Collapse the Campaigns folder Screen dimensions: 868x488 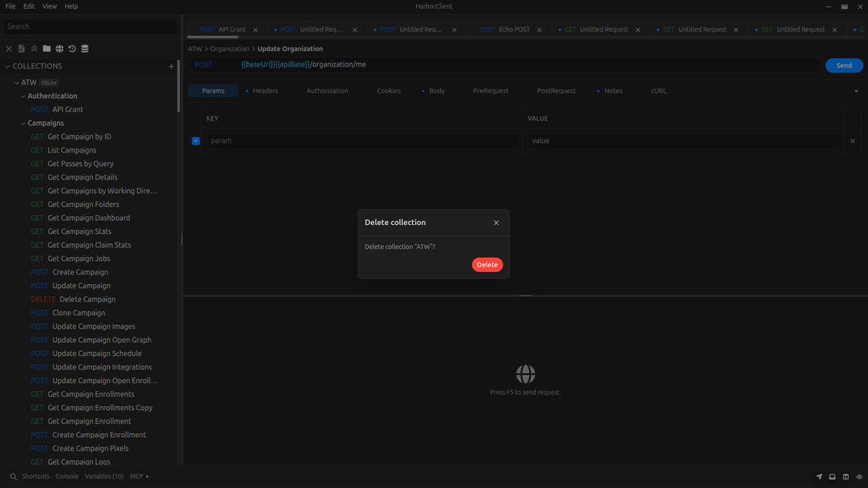click(23, 123)
